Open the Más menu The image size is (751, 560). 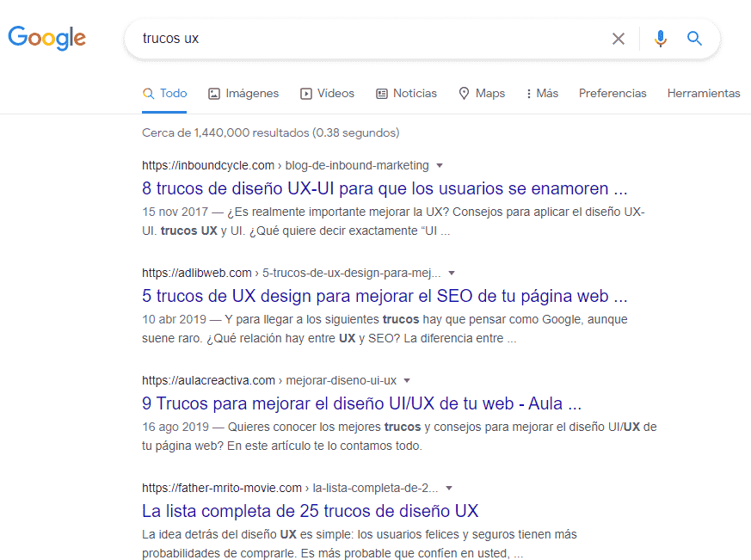(542, 94)
